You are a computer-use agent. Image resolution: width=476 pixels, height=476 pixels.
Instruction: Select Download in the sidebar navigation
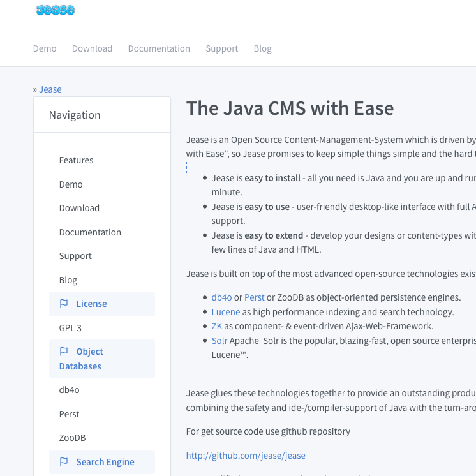(x=79, y=208)
